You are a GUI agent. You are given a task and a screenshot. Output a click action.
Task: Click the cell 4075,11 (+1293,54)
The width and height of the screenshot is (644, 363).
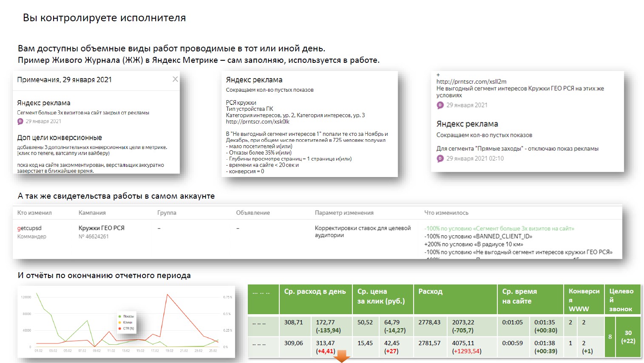point(473,347)
